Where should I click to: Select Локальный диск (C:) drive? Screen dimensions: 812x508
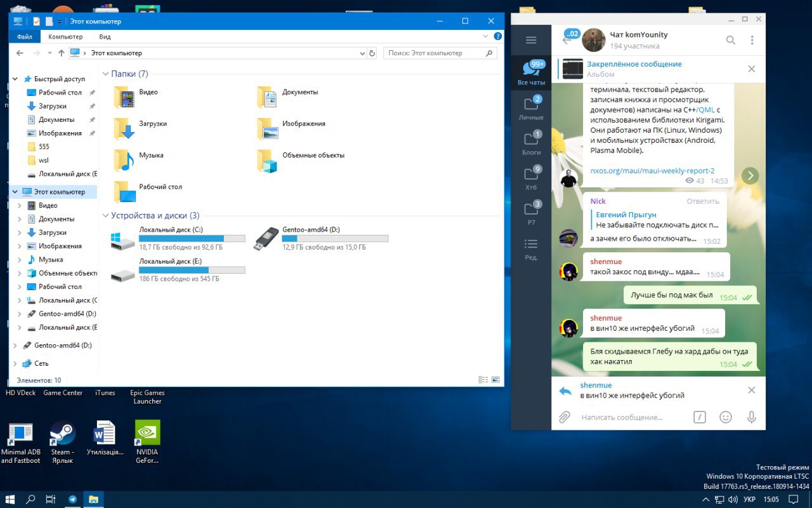click(x=178, y=239)
